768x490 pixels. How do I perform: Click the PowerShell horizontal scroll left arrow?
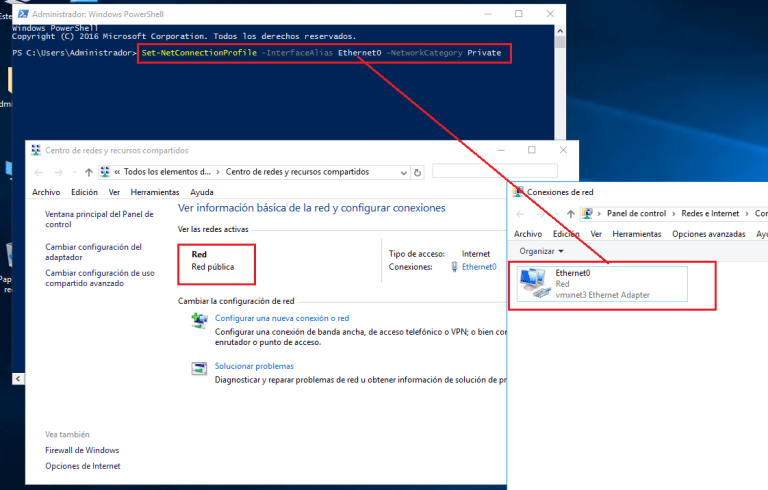(x=18, y=378)
